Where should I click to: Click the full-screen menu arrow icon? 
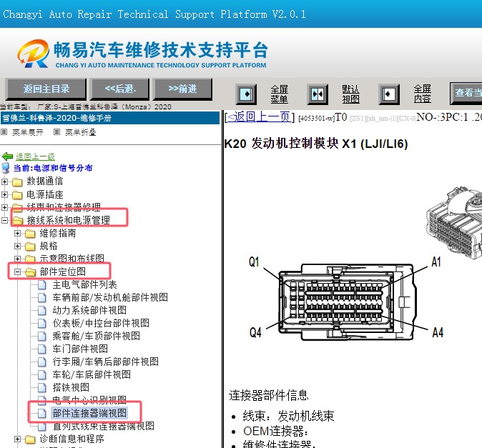(x=246, y=94)
